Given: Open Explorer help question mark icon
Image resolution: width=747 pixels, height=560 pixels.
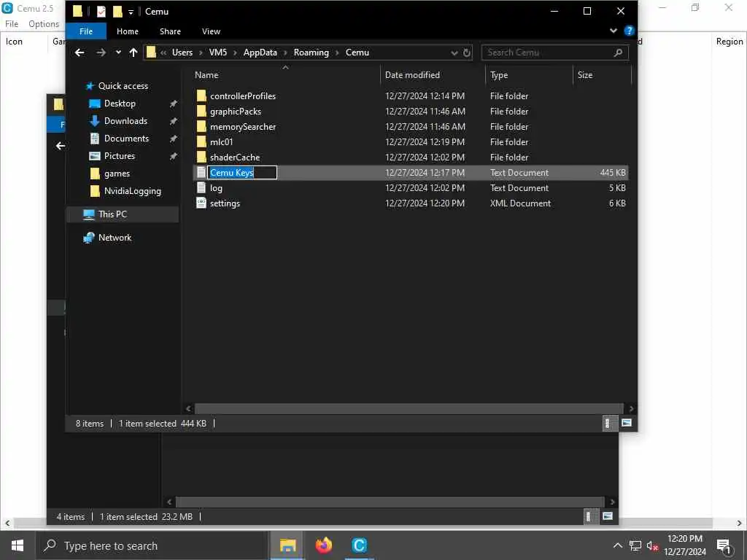Looking at the screenshot, I should click(629, 31).
